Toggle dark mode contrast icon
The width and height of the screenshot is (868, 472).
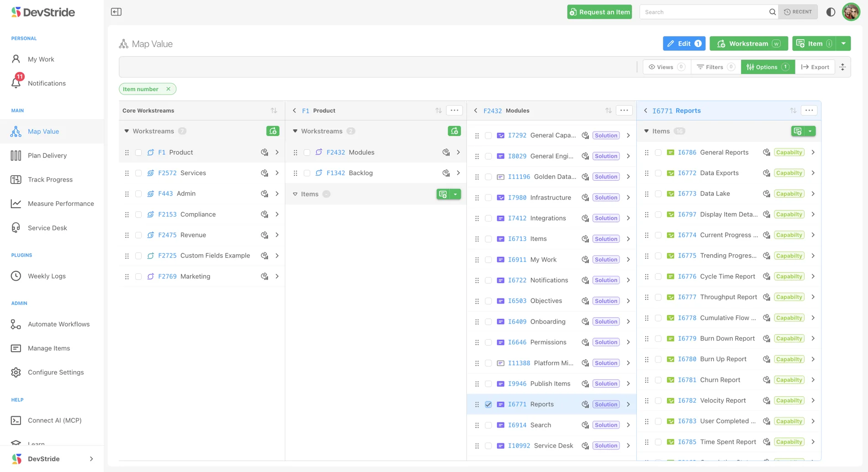pos(831,12)
